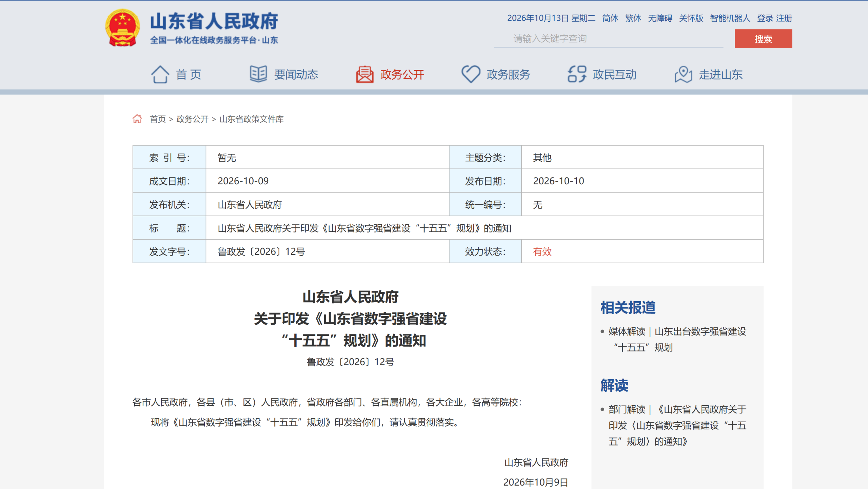Go to the 政民互动 section

point(614,75)
